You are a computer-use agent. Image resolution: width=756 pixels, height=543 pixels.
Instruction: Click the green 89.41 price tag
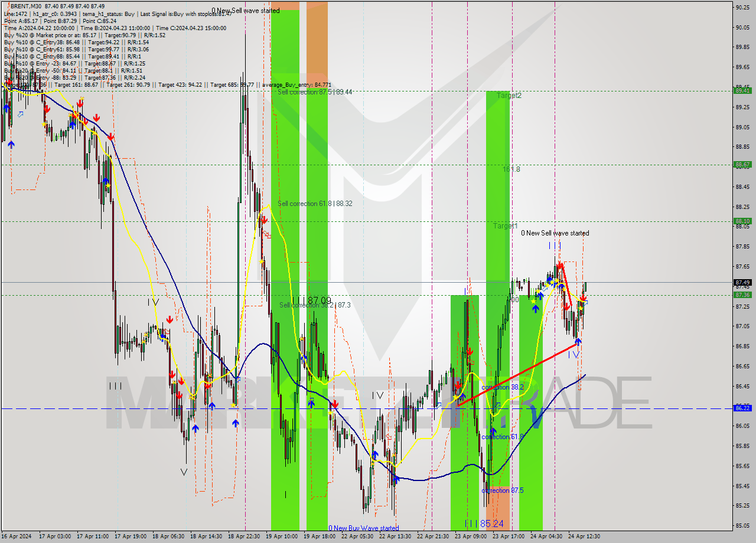[742, 90]
